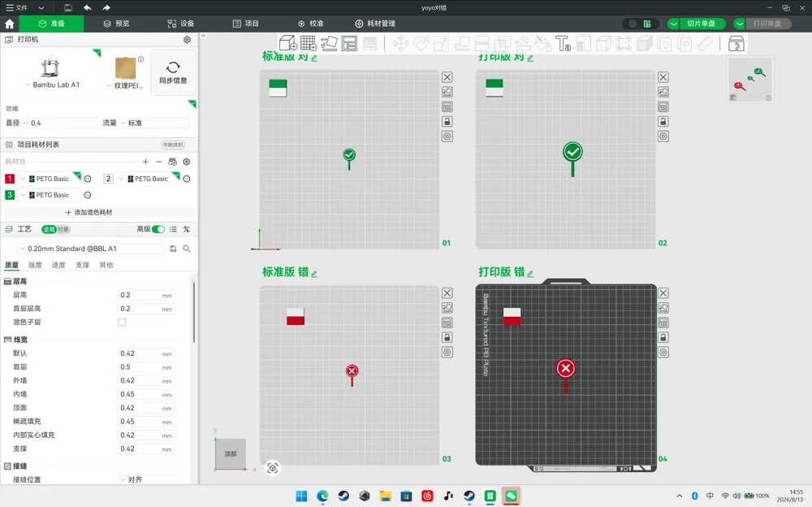Image resolution: width=812 pixels, height=507 pixels.
Task: Add a filament with plus icon
Action: (x=145, y=162)
